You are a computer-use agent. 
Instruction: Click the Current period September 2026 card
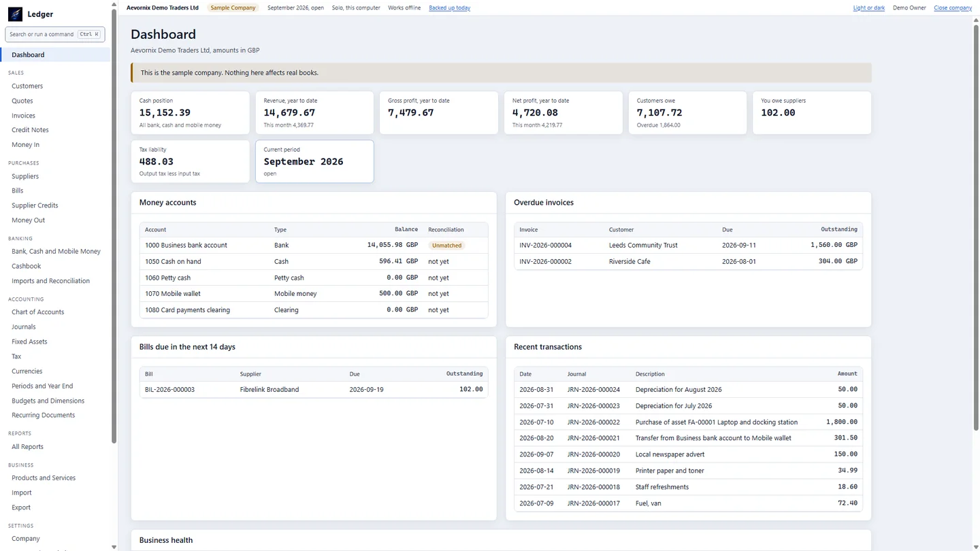[x=314, y=162]
